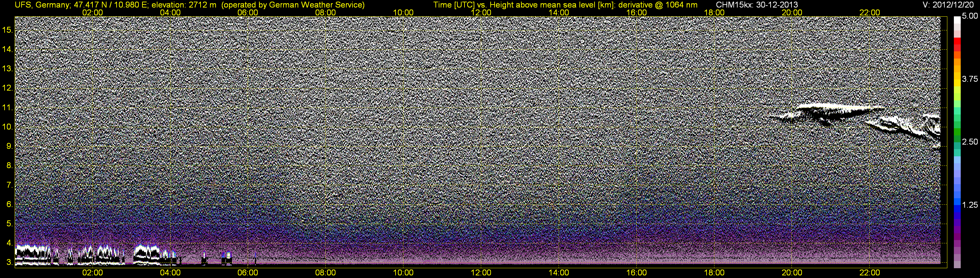This screenshot has width=980, height=278.
Task: Click "22:00" on the bottom time axis
Action: pyautogui.click(x=870, y=273)
